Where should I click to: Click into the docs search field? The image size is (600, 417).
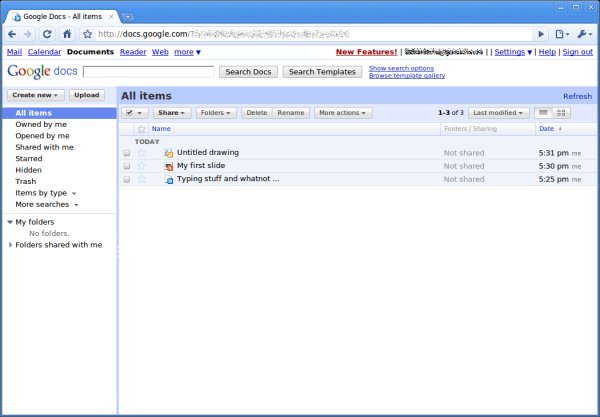click(x=148, y=72)
